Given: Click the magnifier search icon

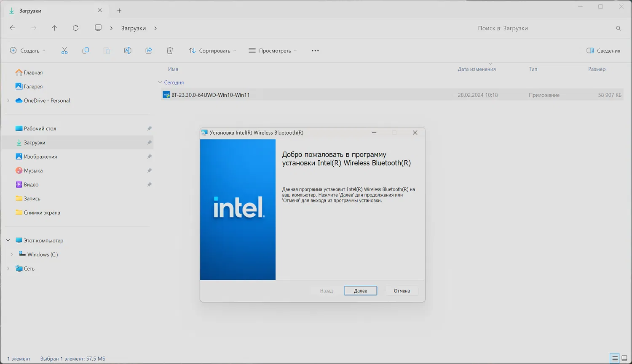Looking at the screenshot, I should tap(619, 28).
